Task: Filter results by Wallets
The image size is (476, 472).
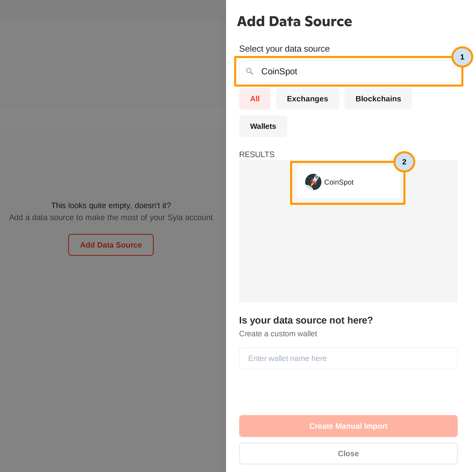Action: point(263,126)
